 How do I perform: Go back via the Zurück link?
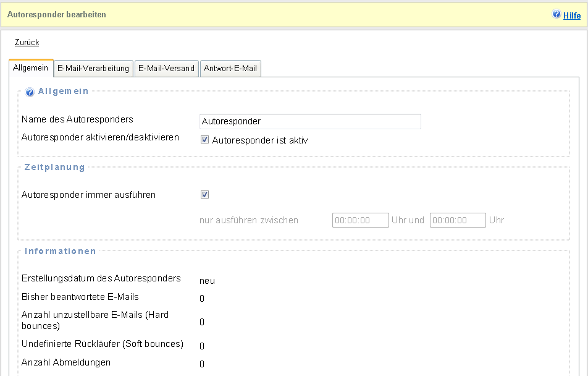(x=27, y=43)
